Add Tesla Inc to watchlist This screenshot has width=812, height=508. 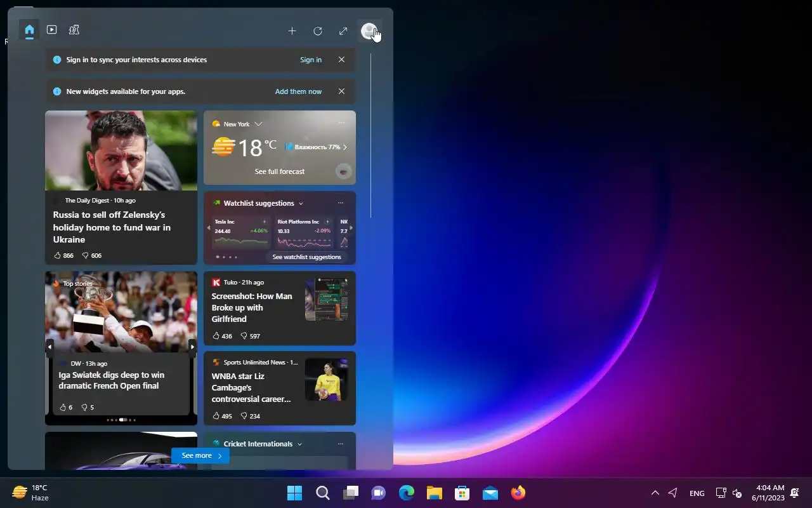tap(265, 222)
